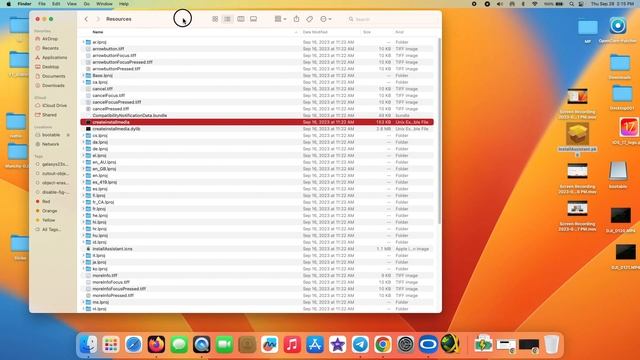
Task: Switch Finder to gallery view
Action: [253, 19]
